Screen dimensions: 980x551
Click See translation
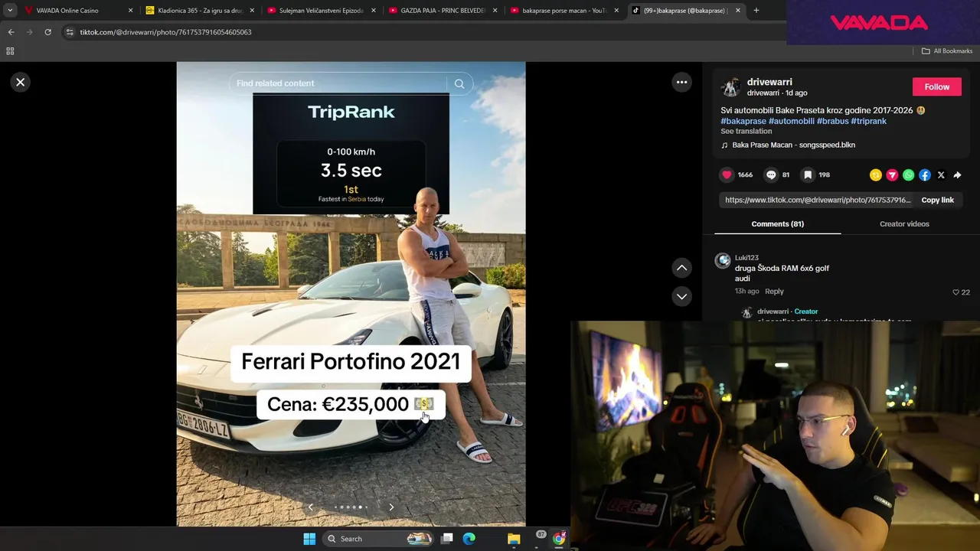[746, 131]
